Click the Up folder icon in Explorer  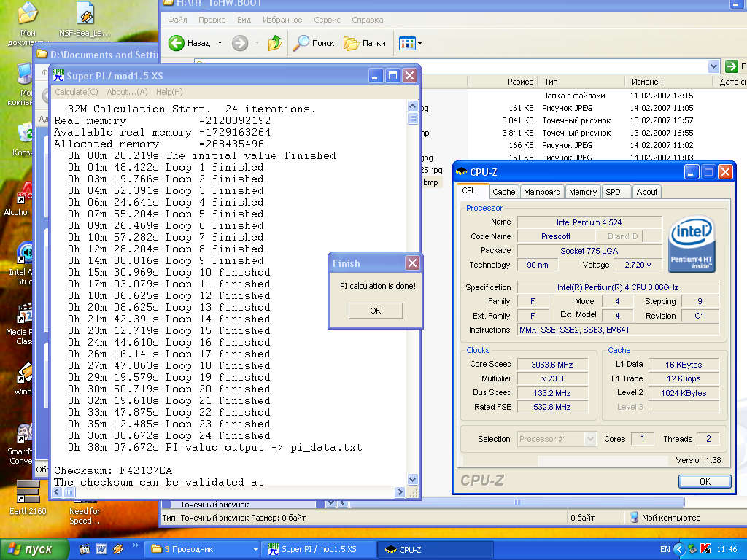tap(274, 43)
